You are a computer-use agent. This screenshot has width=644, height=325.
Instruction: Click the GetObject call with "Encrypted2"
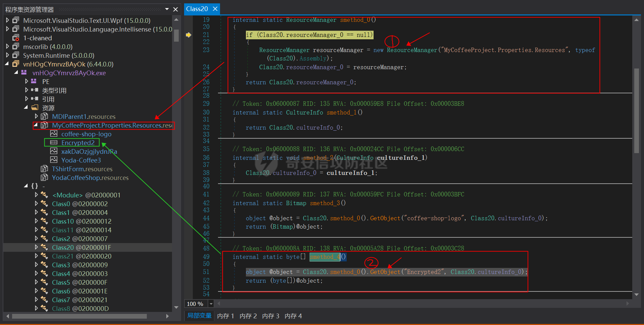[385, 272]
